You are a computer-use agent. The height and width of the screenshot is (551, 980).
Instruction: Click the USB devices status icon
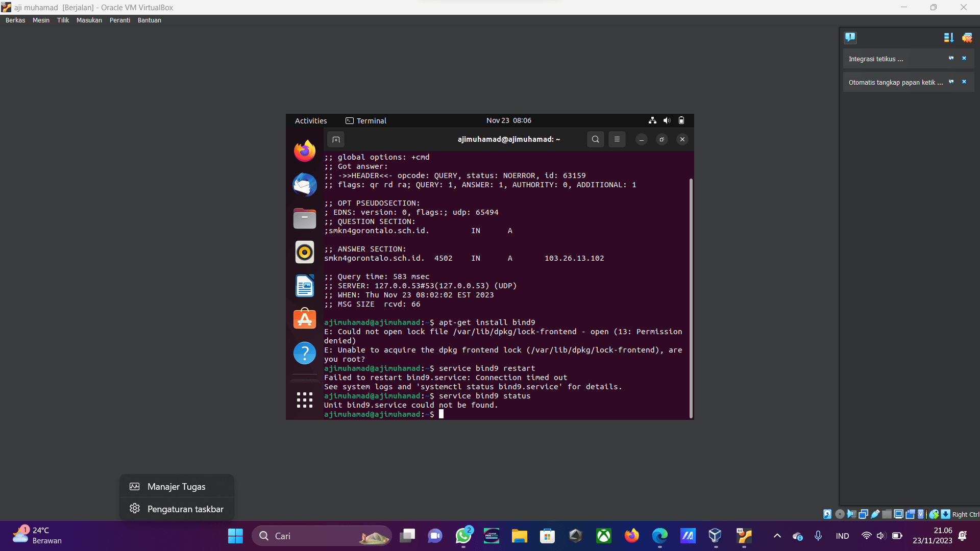875,514
